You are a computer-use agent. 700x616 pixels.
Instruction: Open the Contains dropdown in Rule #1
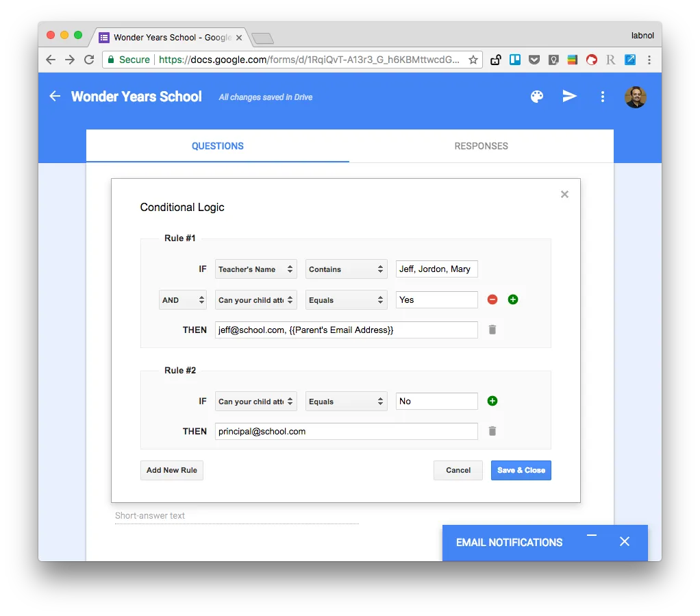346,269
